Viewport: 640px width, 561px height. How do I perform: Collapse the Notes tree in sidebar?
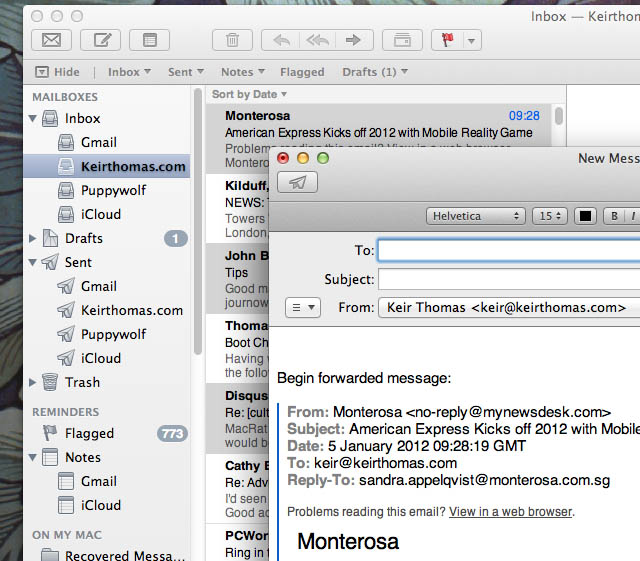pos(33,457)
